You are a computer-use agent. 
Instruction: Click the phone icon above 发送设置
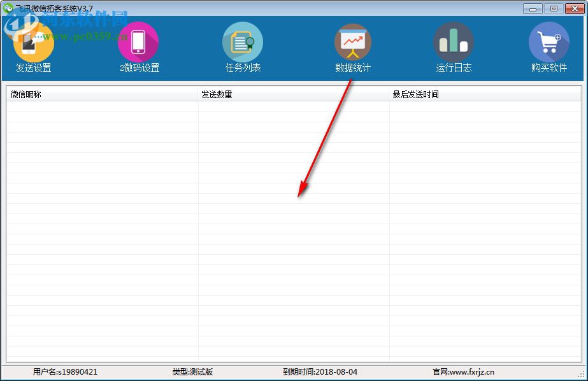(x=32, y=42)
